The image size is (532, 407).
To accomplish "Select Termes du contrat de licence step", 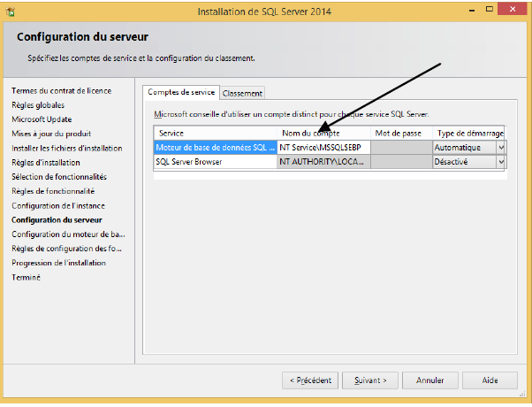I will click(61, 91).
